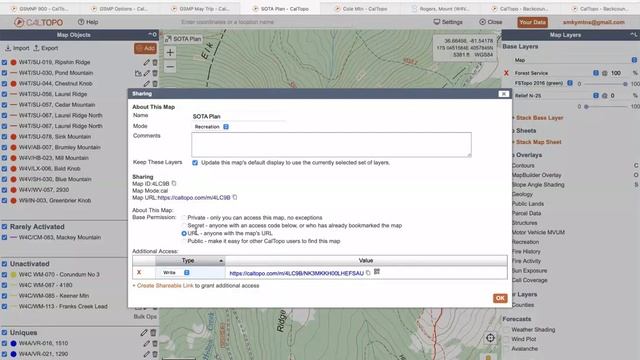Copy the Write access link to clipboard

[368, 272]
